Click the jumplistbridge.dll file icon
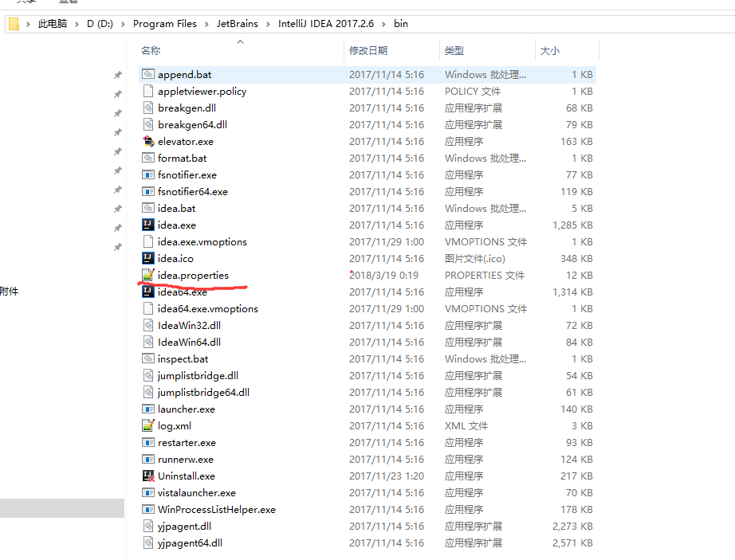 148,375
